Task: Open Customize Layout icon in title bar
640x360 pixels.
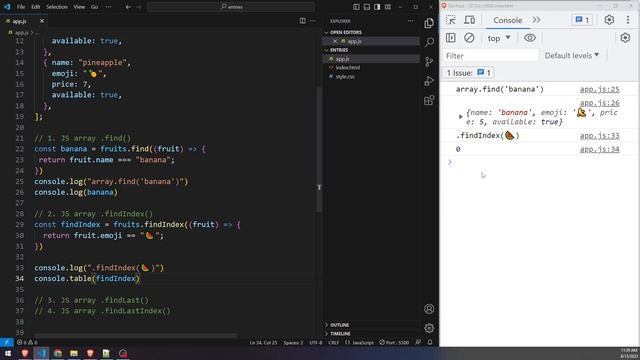Action: click(388, 7)
